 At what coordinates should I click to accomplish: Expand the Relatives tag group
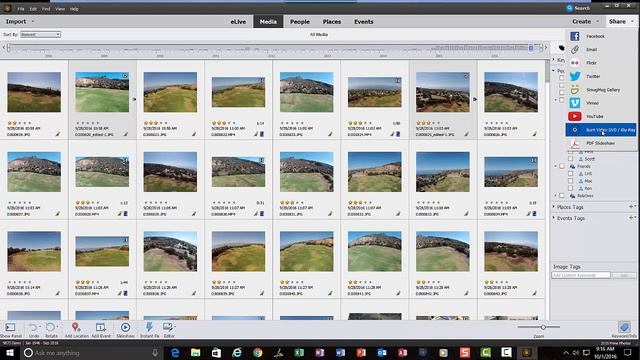point(556,196)
